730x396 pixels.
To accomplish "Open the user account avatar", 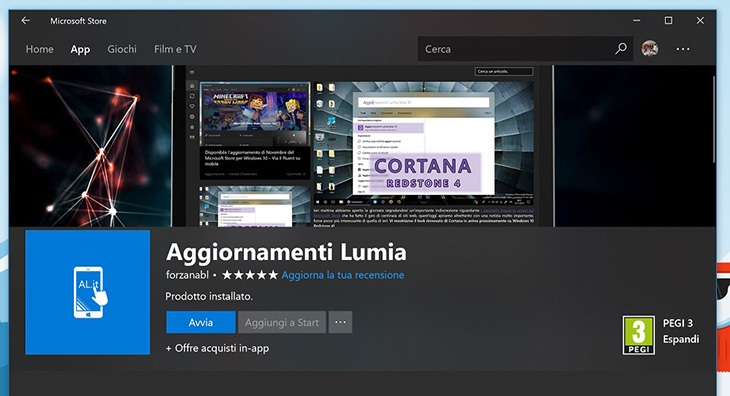I will click(649, 48).
